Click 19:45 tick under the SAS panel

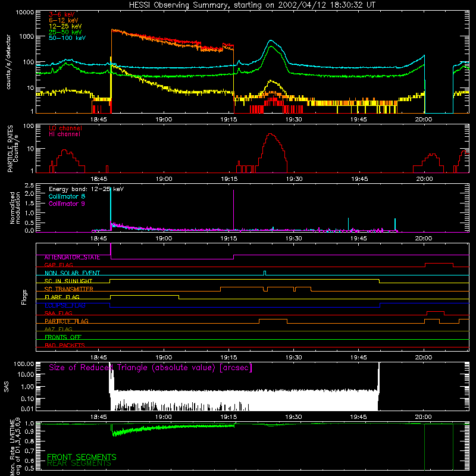point(359,417)
